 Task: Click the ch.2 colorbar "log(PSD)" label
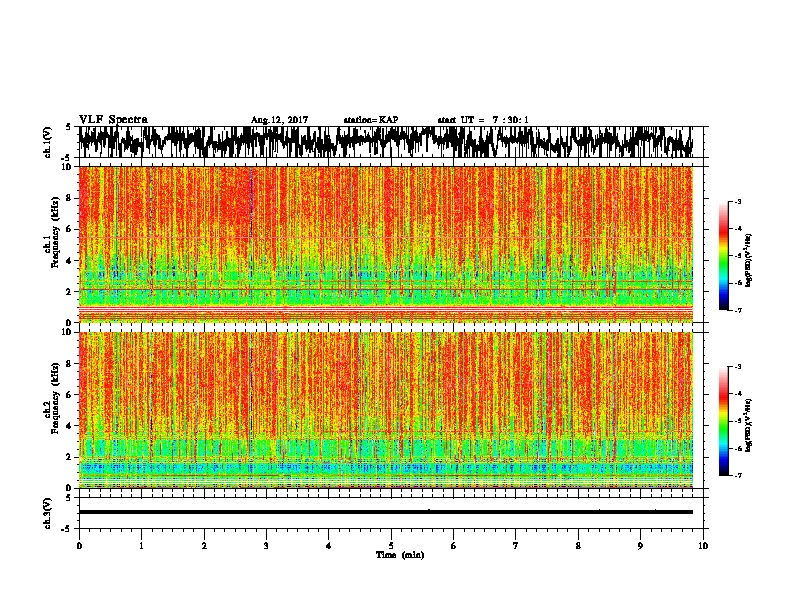click(x=748, y=426)
